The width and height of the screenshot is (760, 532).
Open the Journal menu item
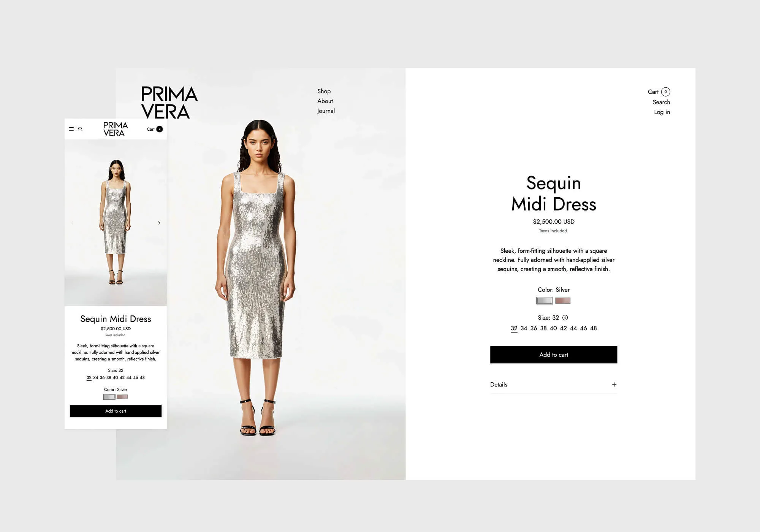click(325, 111)
